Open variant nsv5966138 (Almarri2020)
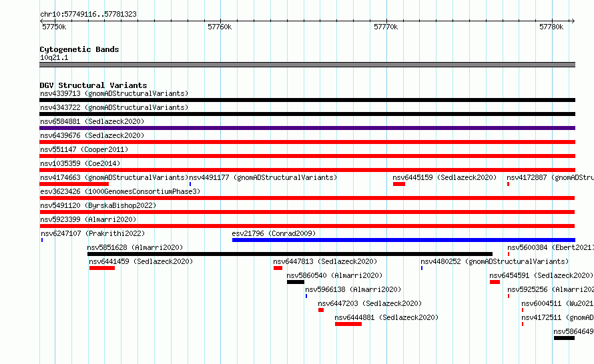Image resolution: width=594 pixels, height=364 pixels. point(353,289)
